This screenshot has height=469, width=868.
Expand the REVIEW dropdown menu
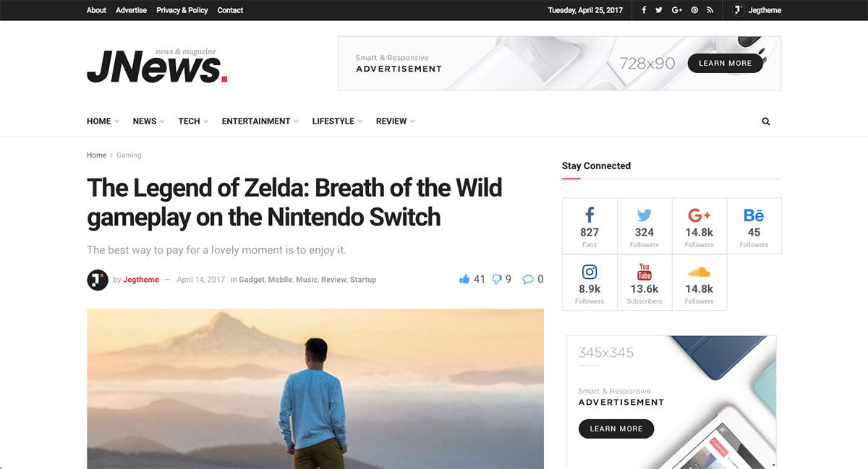click(x=395, y=121)
